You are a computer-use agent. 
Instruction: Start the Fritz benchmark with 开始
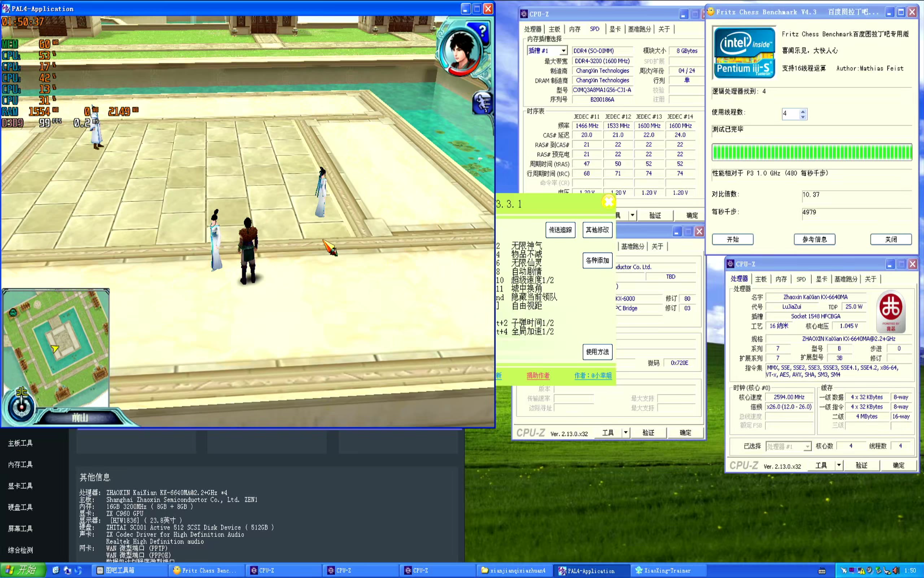(x=733, y=240)
